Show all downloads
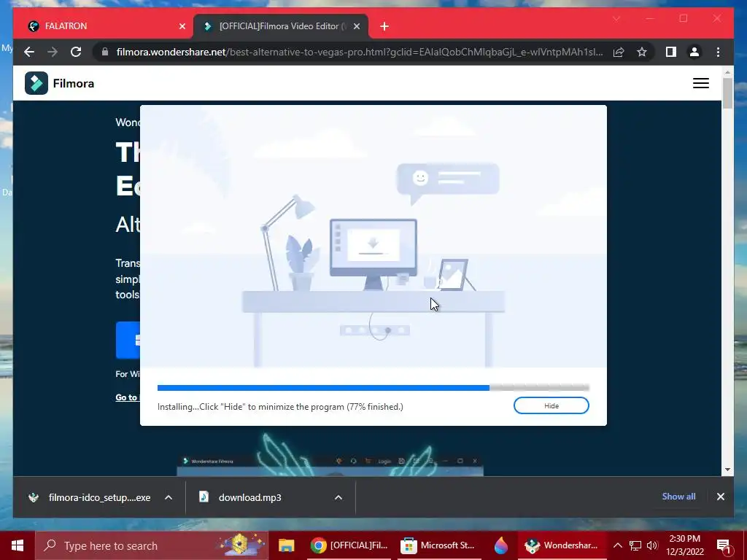 pos(678,496)
